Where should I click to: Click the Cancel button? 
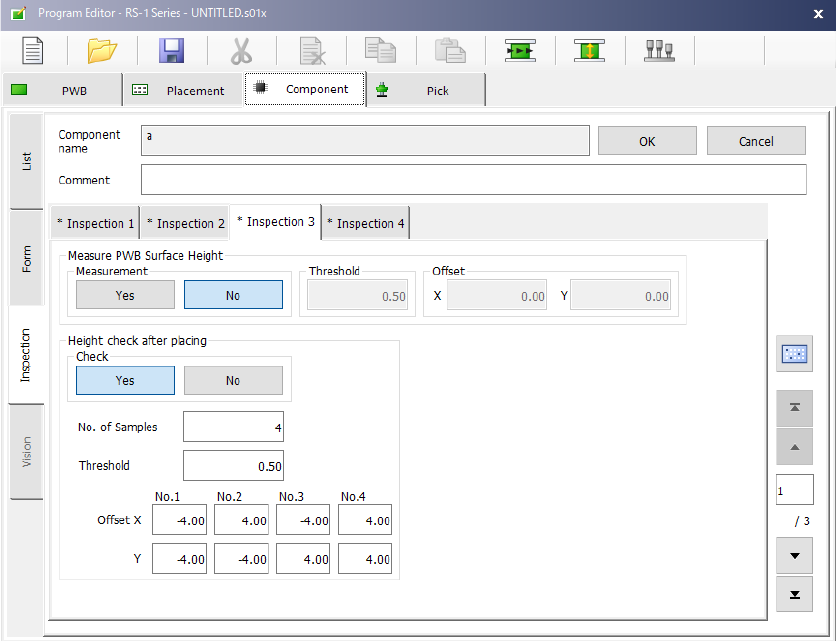(x=756, y=141)
